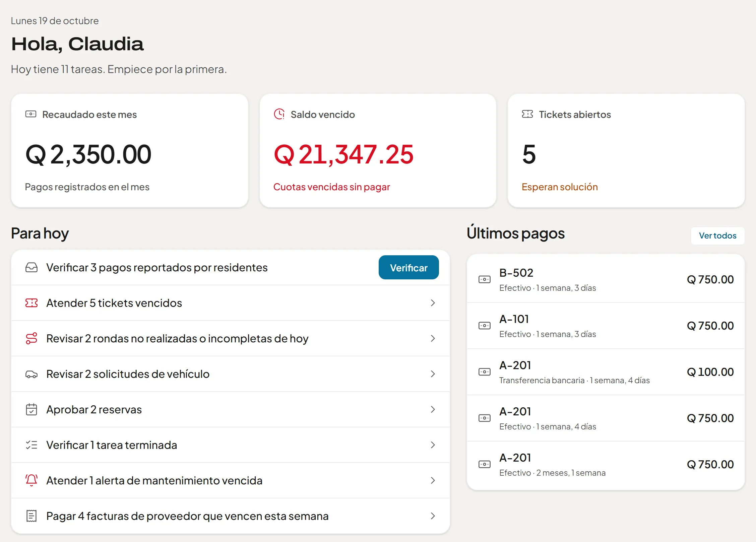
Task: Click the Esperan solución label
Action: point(560,187)
